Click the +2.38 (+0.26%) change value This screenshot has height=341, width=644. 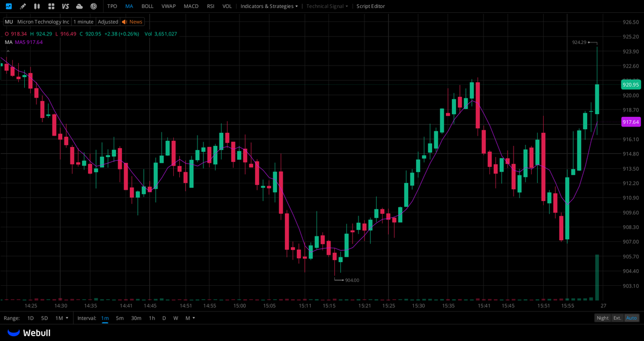(121, 34)
